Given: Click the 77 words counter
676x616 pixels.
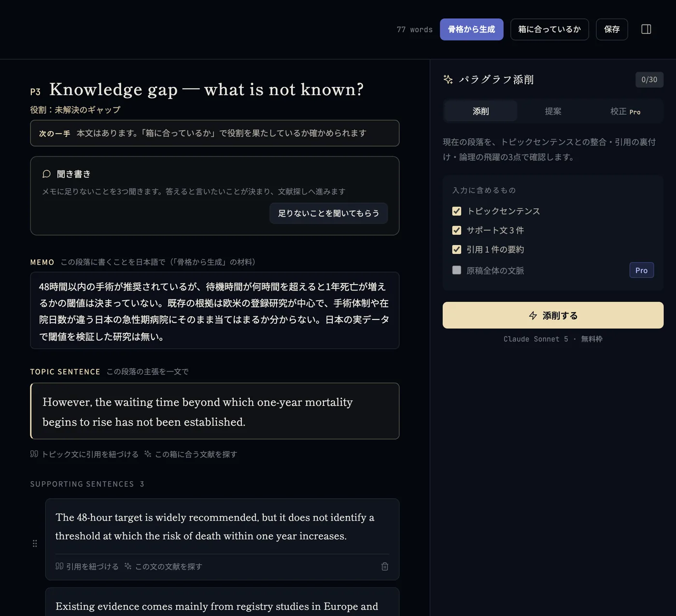Looking at the screenshot, I should [x=415, y=29].
